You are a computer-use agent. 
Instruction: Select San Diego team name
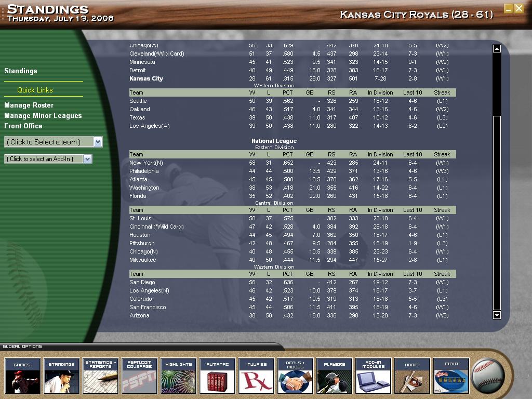click(142, 282)
